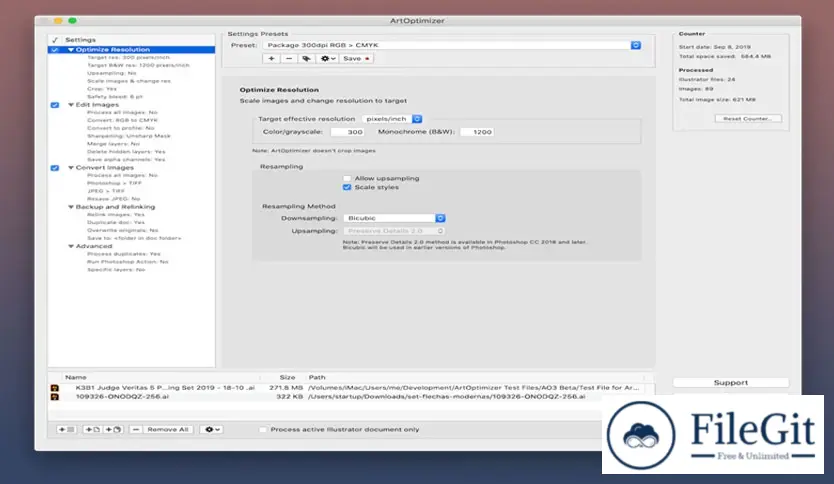Viewport: 834px width, 484px height.
Task: Select Advanced in settings tree
Action: point(94,246)
